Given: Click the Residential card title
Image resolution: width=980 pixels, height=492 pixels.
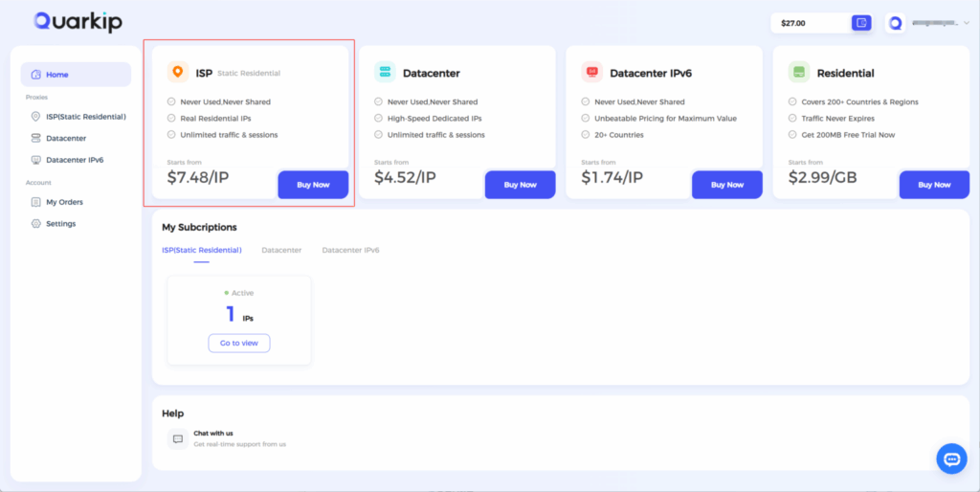Looking at the screenshot, I should (846, 73).
